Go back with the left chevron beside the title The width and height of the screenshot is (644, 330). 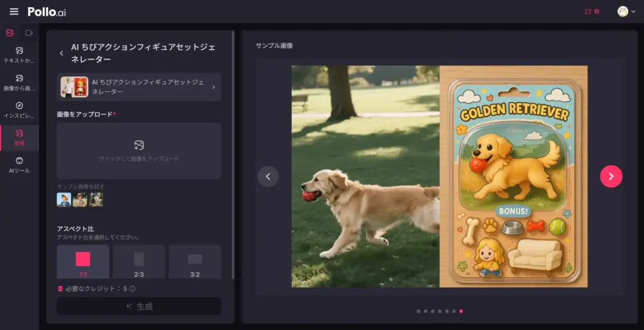(x=62, y=53)
